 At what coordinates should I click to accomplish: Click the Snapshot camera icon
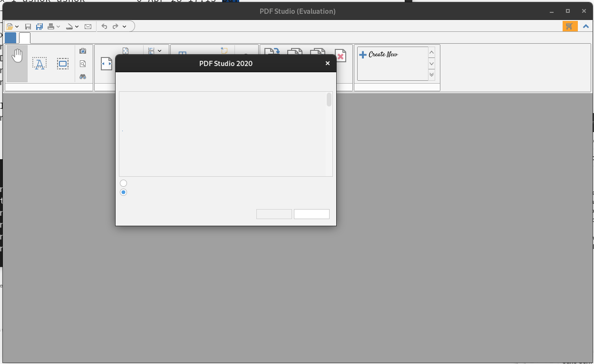[83, 51]
